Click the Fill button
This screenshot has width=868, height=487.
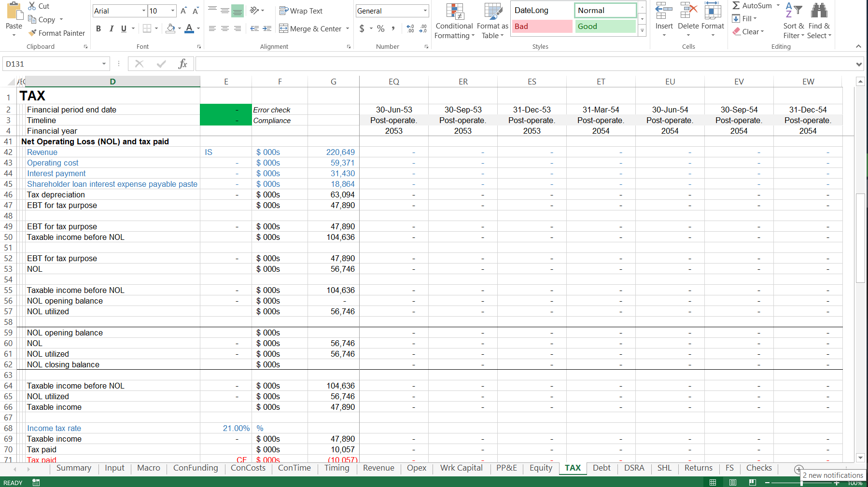coord(745,18)
